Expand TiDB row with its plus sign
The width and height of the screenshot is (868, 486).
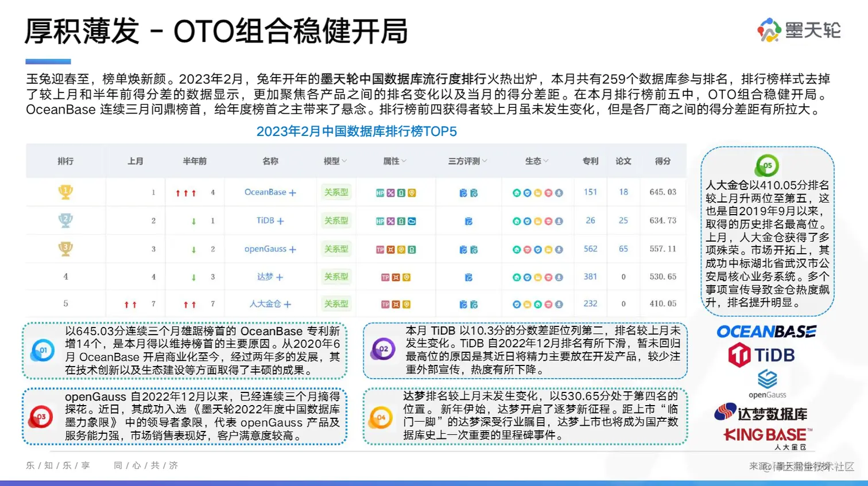(280, 221)
